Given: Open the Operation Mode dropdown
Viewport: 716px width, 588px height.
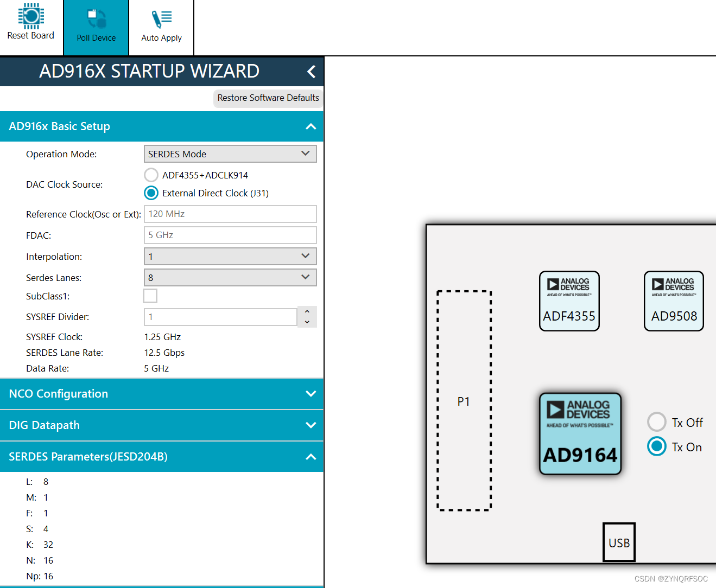Looking at the screenshot, I should (230, 154).
